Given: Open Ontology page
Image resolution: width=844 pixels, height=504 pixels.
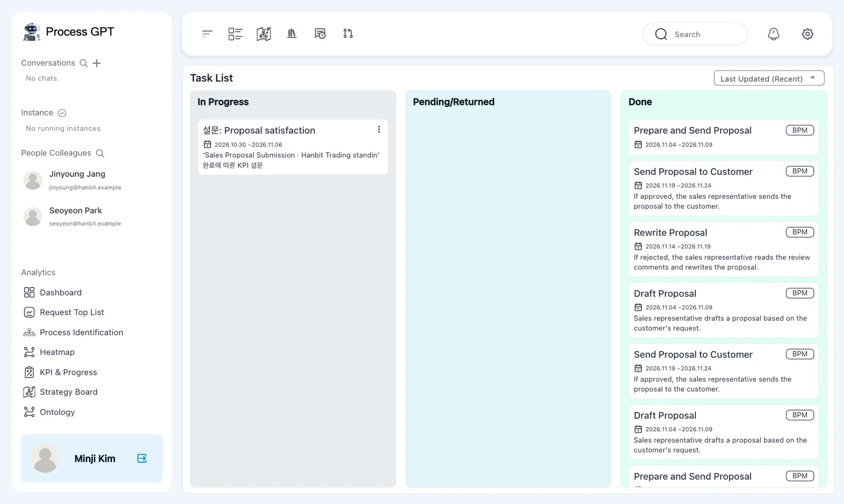Looking at the screenshot, I should [49, 412].
